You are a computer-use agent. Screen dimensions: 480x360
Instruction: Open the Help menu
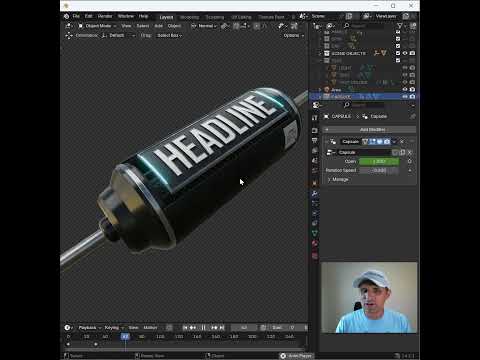click(x=143, y=16)
